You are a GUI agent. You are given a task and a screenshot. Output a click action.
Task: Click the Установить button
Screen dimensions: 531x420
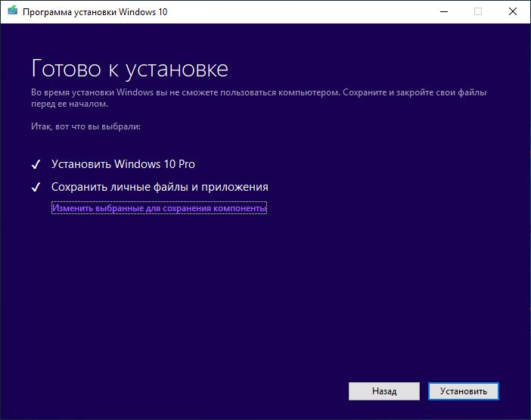coord(463,391)
